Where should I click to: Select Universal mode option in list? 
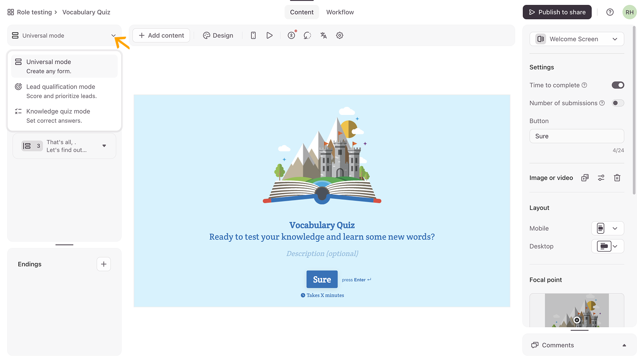coord(64,66)
